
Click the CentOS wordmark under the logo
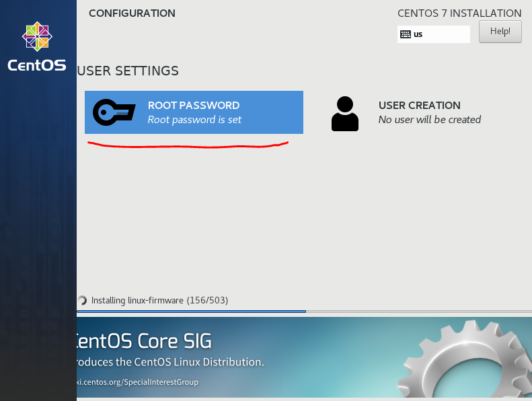37,65
